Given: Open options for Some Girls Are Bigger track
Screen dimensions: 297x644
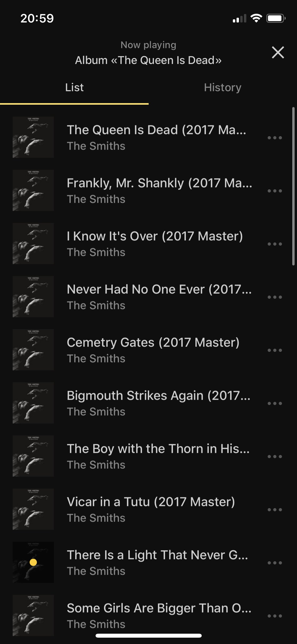Looking at the screenshot, I should coord(275,616).
